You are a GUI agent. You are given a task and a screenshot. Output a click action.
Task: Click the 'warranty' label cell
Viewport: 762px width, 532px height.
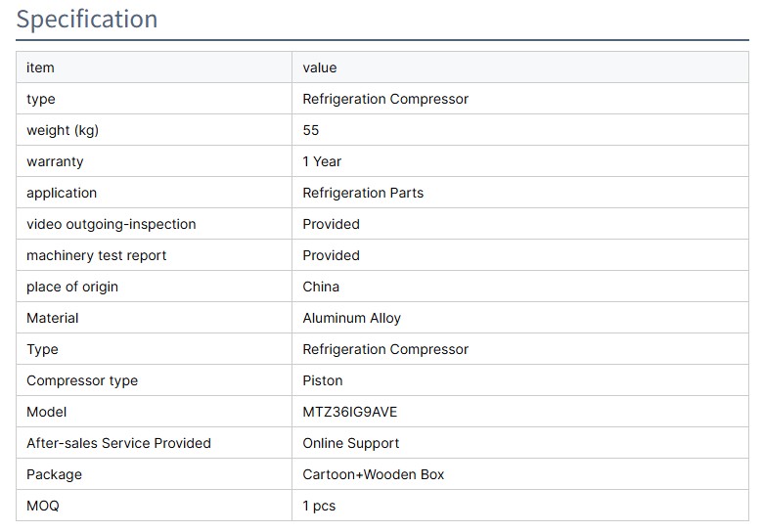pyautogui.click(x=55, y=161)
